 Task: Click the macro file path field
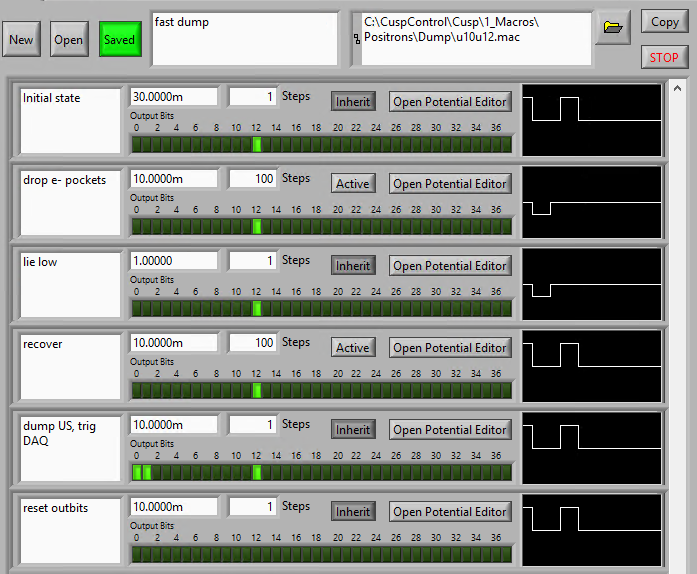(476, 39)
